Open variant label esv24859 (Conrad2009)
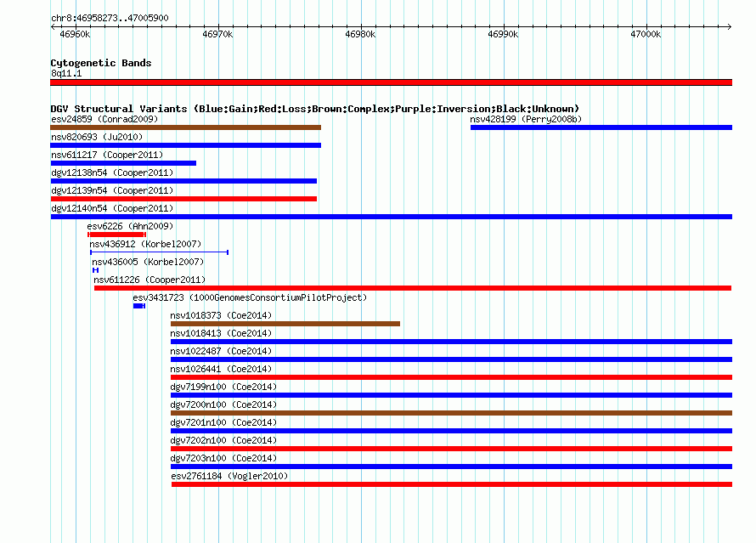The height and width of the screenshot is (543, 756). tap(104, 119)
